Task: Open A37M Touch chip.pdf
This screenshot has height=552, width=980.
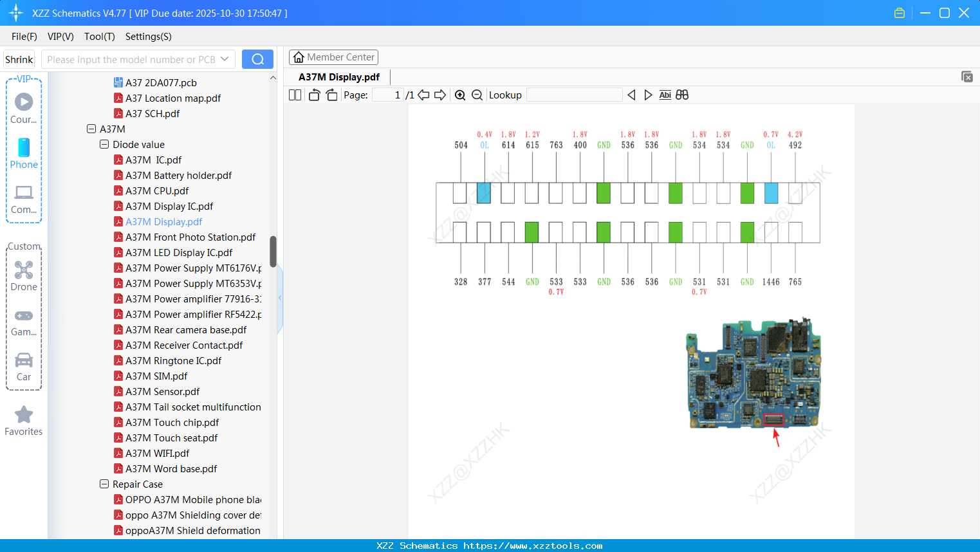Action: [x=172, y=422]
